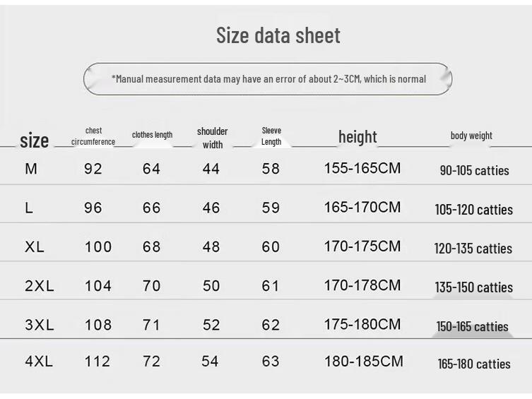
Task: Select the "size" column header
Action: click(x=34, y=141)
